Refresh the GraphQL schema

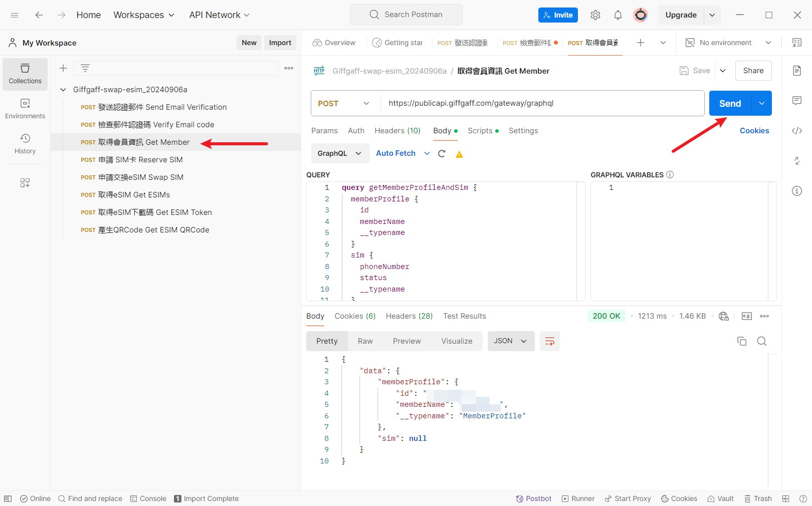click(x=442, y=154)
